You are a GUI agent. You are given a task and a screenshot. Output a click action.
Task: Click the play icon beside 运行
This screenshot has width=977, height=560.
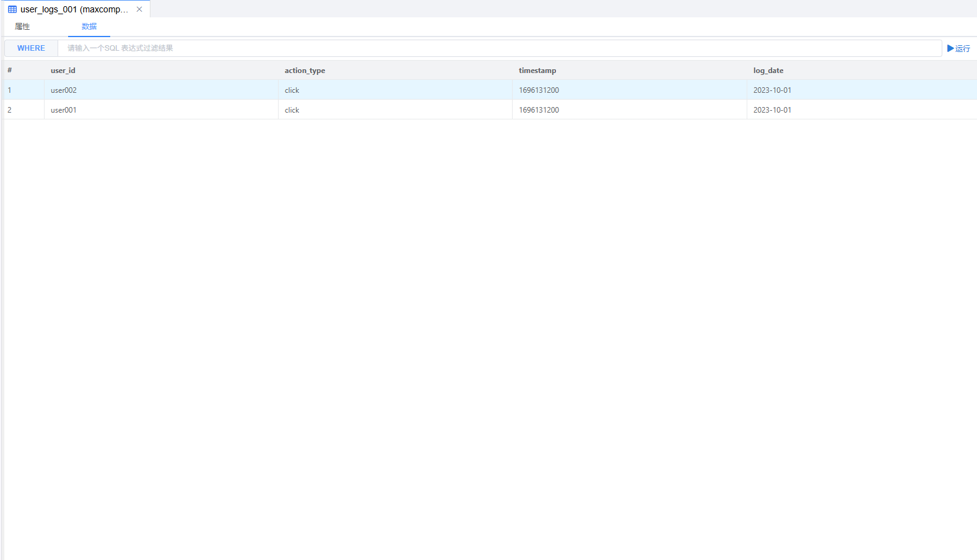(x=950, y=48)
